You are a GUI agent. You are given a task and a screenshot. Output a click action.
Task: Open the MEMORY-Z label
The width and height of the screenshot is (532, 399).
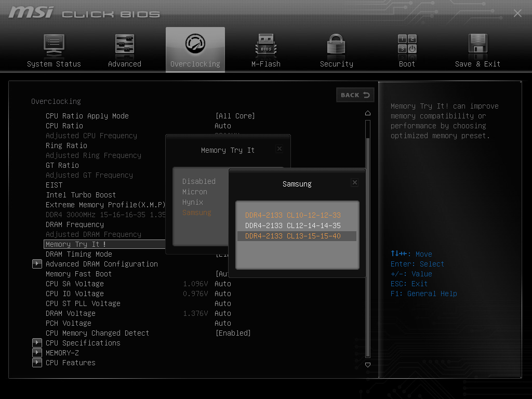[x=62, y=353]
